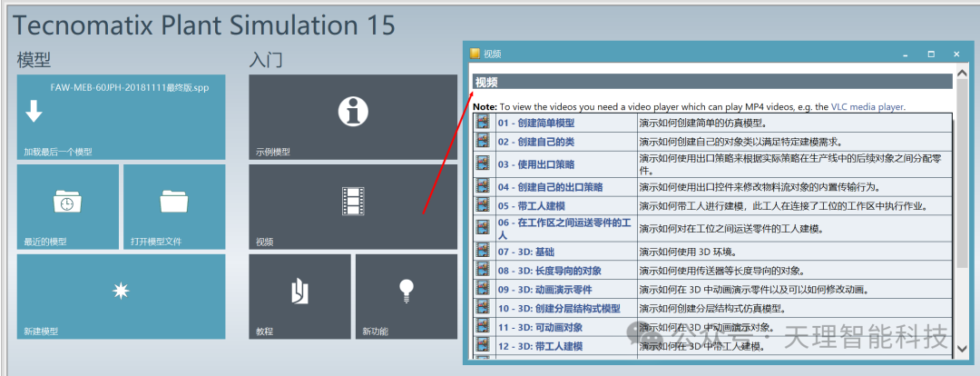This screenshot has width=980, height=376.
Task: Click video icon beside 11 - 3D: 可动画对象
Action: click(483, 326)
